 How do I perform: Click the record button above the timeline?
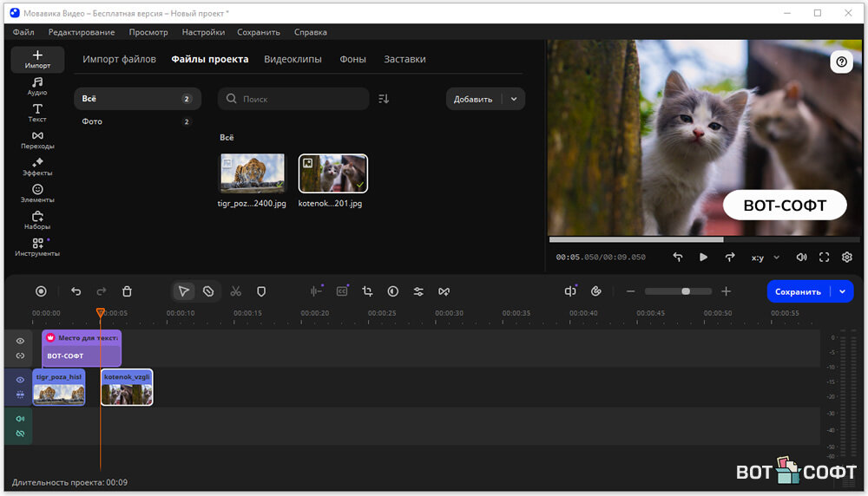[41, 291]
